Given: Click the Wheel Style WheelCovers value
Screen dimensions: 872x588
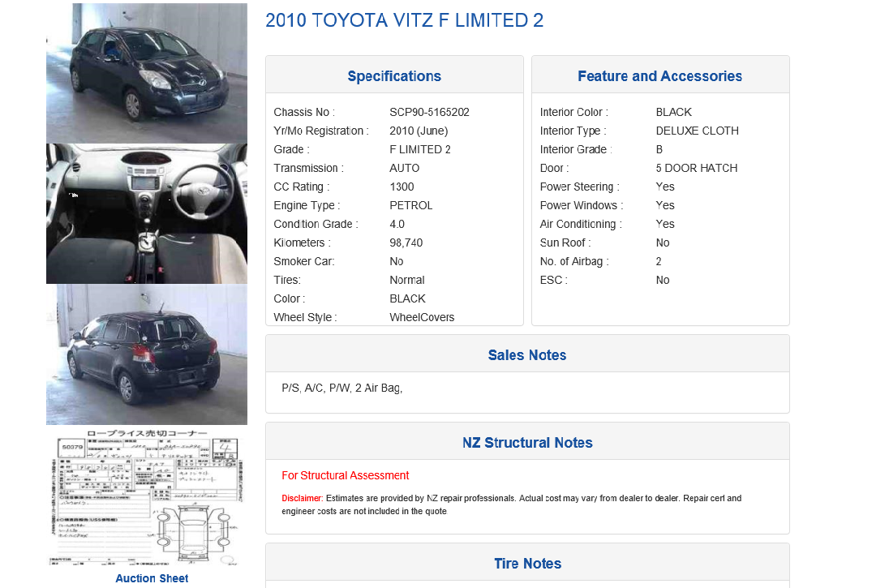Looking at the screenshot, I should 422,318.
